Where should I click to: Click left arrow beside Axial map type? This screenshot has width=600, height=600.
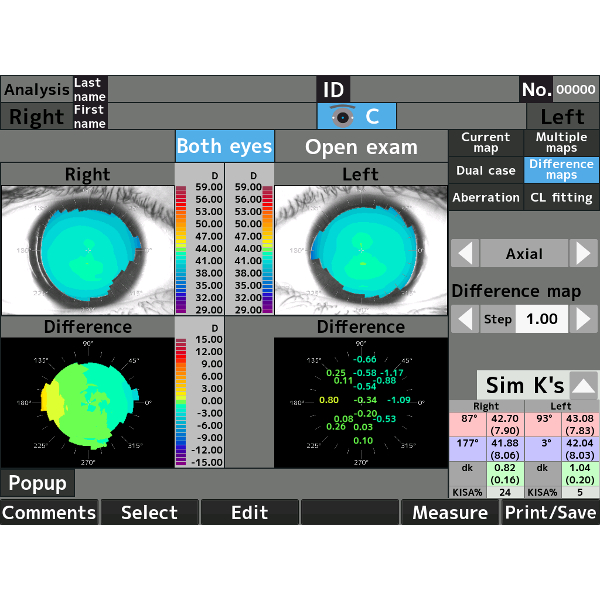(x=463, y=254)
